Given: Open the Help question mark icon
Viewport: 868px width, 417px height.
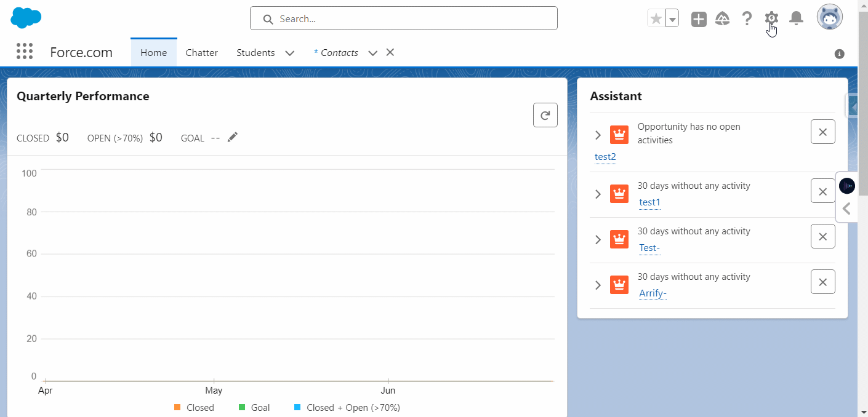Looking at the screenshot, I should click(747, 18).
